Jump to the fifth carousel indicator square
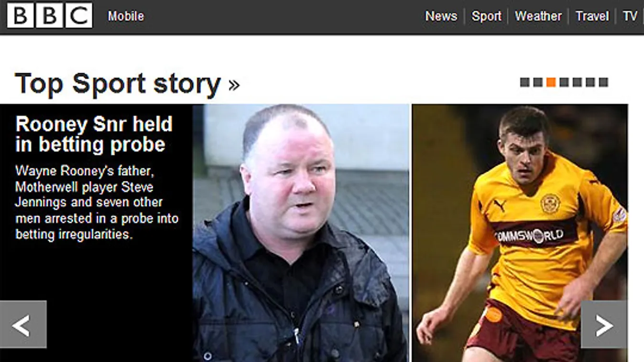The image size is (644, 362). (x=577, y=82)
